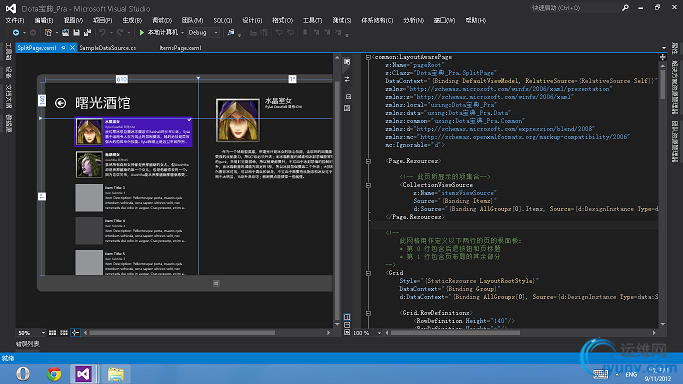Expand the split code editor handle

pos(663,57)
